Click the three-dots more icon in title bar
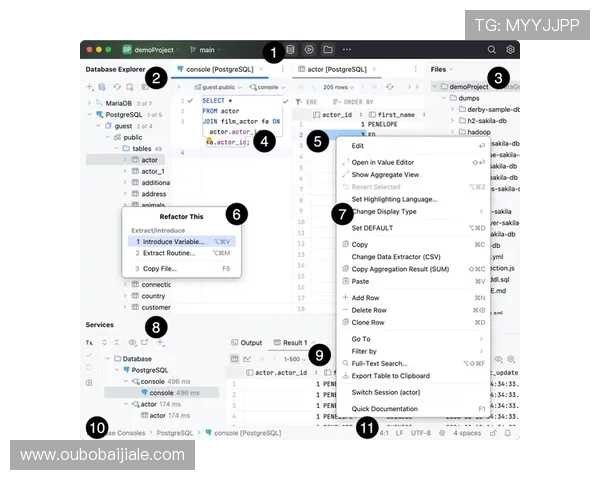 [346, 49]
